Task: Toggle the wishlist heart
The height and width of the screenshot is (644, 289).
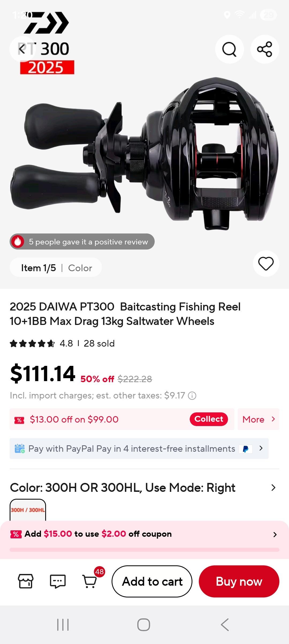Action: tap(266, 264)
